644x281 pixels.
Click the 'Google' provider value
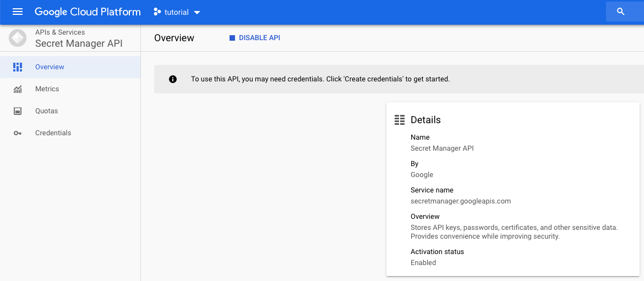tap(422, 175)
